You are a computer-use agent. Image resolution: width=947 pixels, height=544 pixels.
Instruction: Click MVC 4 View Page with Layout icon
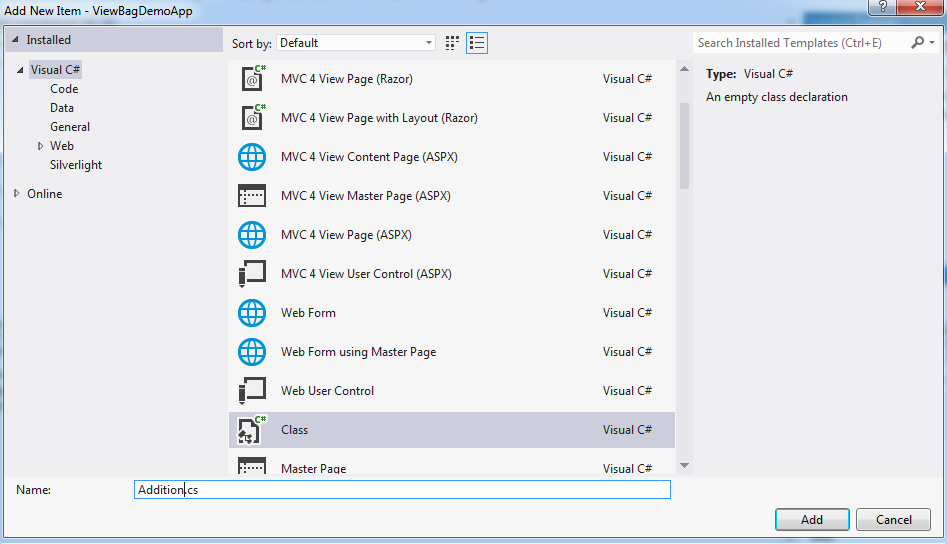point(252,118)
